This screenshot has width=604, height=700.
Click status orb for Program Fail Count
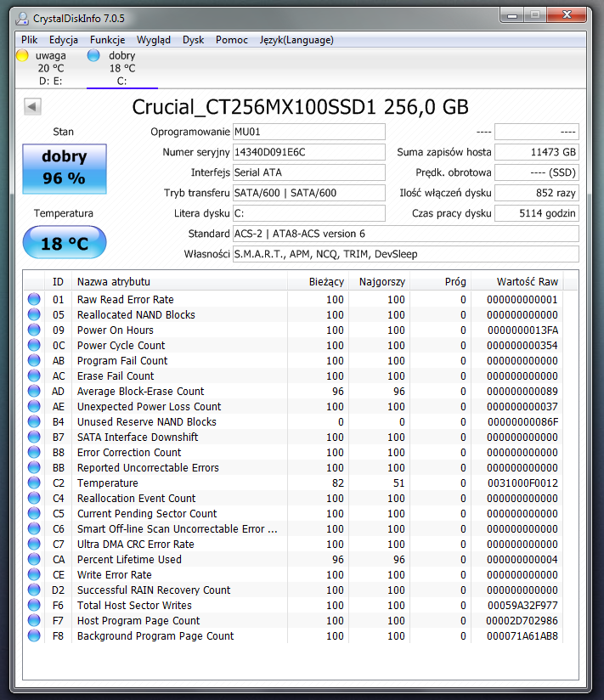[x=34, y=360]
